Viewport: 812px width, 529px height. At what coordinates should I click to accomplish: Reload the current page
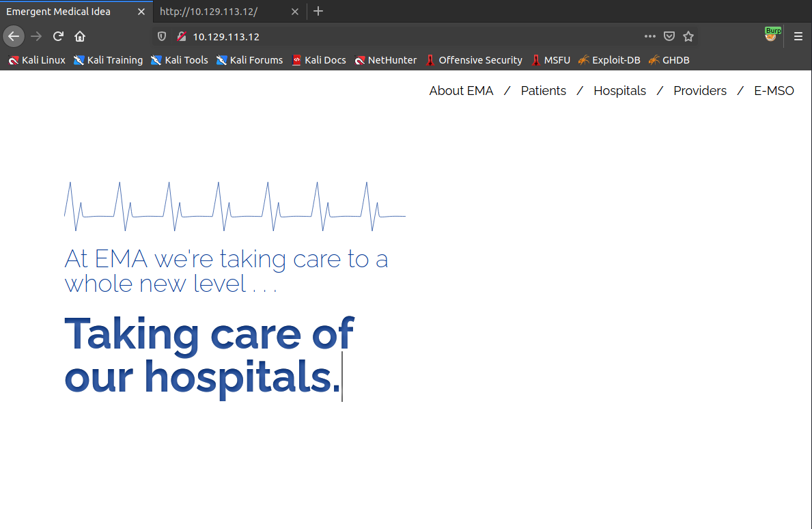(x=59, y=36)
